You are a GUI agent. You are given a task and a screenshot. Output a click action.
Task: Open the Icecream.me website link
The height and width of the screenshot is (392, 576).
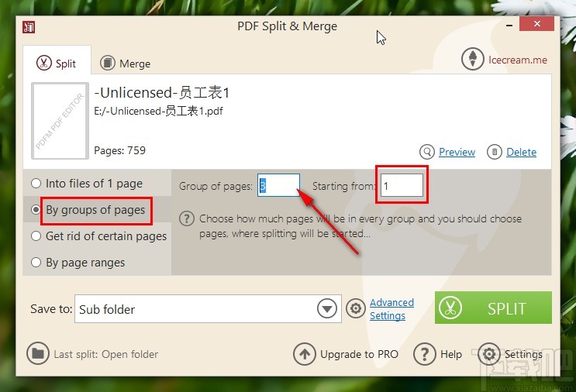(518, 60)
